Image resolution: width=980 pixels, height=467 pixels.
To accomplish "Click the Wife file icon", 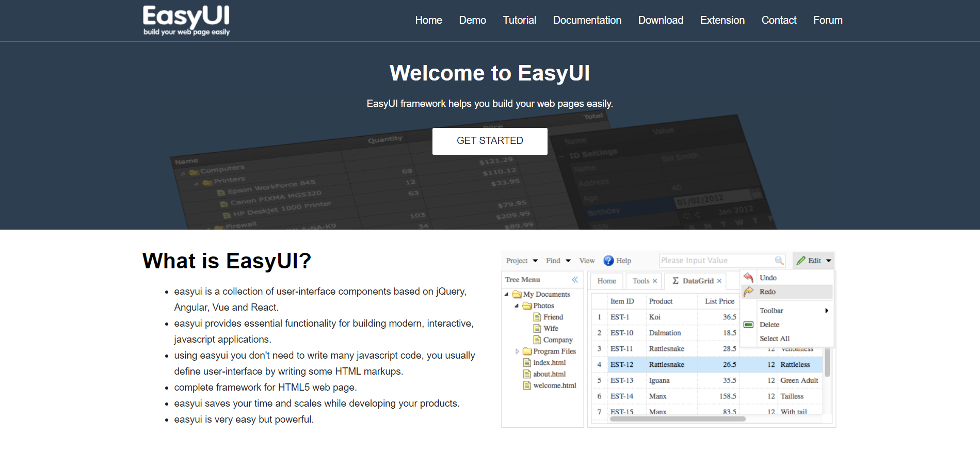I will pos(537,328).
